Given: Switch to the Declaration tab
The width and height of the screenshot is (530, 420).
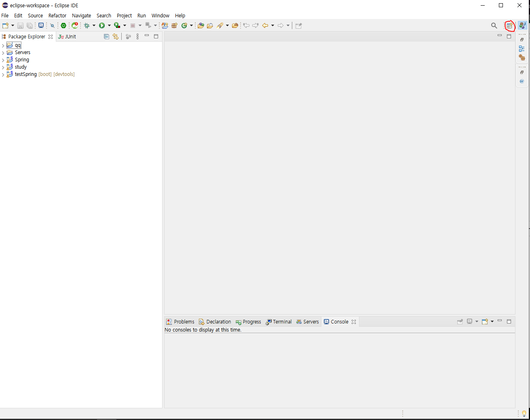Looking at the screenshot, I should tap(215, 322).
